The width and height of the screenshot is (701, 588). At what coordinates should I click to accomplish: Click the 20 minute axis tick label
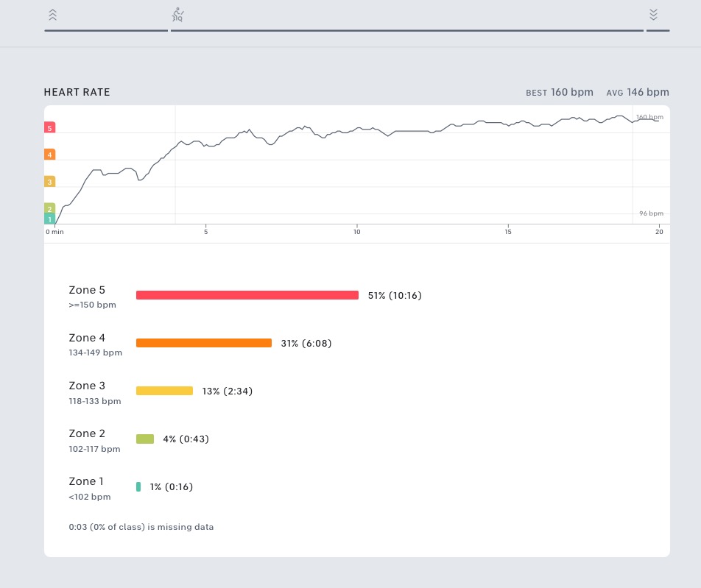coord(659,232)
